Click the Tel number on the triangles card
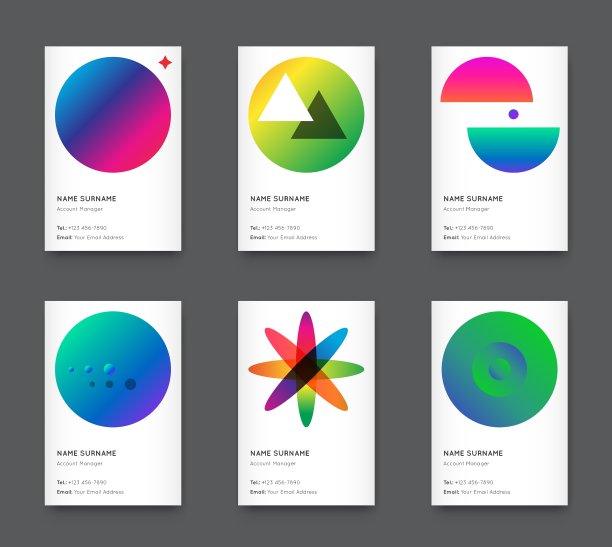Screen dimensions: 612x547 283,228
